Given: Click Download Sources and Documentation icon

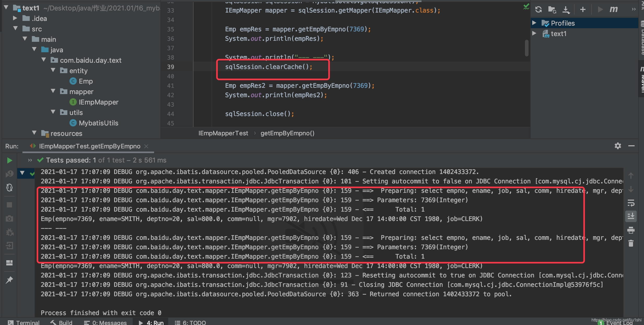Looking at the screenshot, I should [566, 10].
